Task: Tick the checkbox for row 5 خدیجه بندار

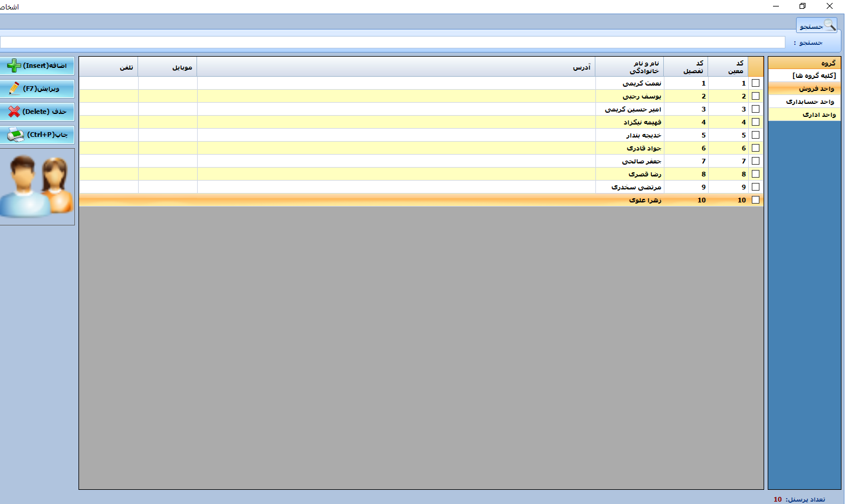Action: click(755, 135)
